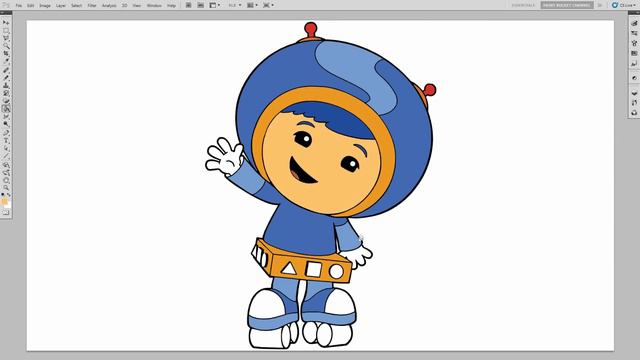Select the Pen tool
640x360 pixels.
[6, 132]
